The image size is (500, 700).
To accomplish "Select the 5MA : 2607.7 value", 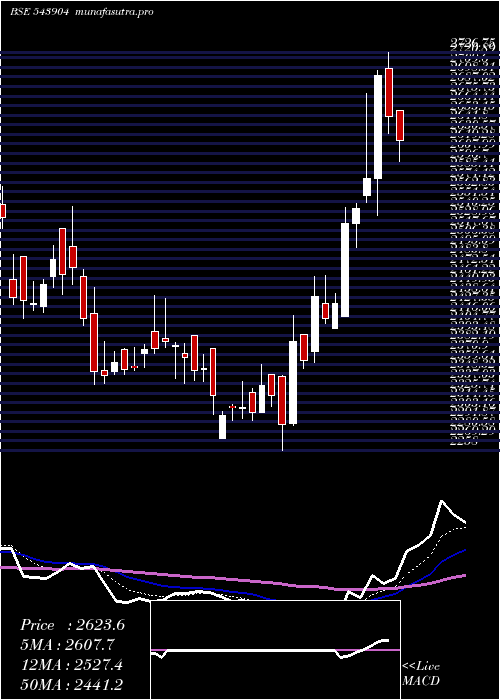I will coord(67,645).
